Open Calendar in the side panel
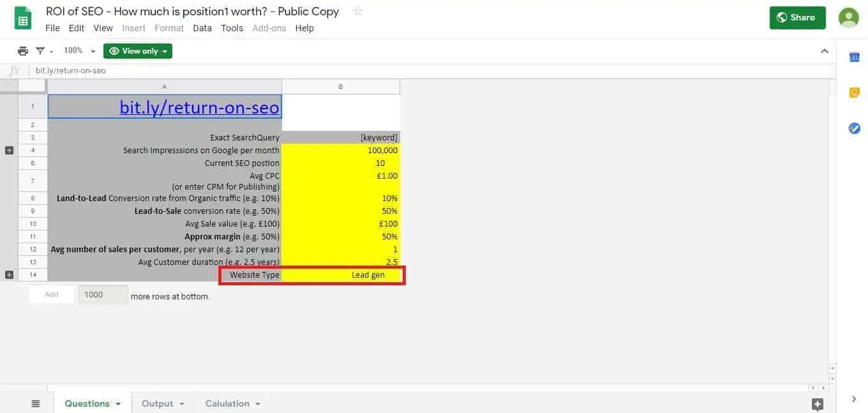This screenshot has width=868, height=413. [x=855, y=57]
